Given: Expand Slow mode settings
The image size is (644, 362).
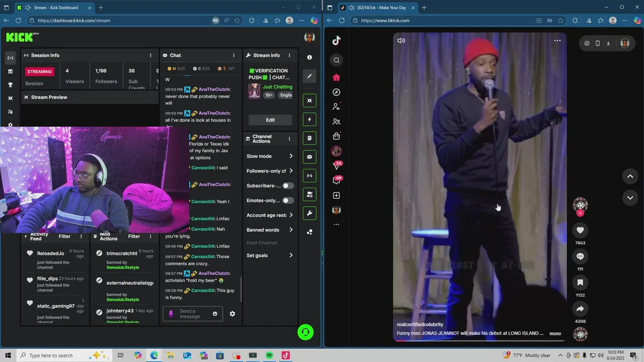Looking at the screenshot, I should tap(269, 156).
